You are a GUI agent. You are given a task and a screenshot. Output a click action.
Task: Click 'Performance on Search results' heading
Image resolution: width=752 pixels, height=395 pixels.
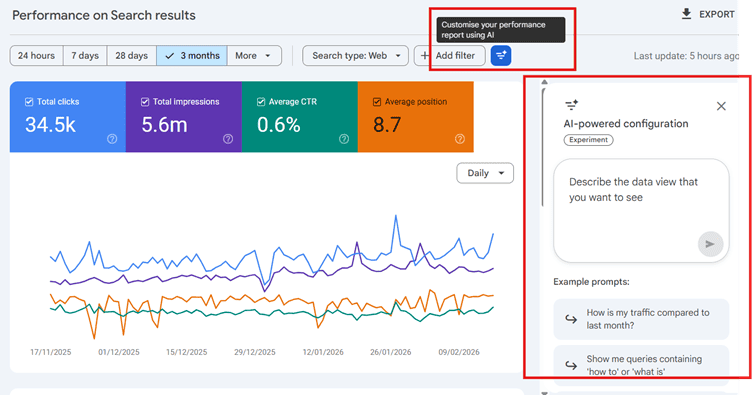[x=104, y=15]
